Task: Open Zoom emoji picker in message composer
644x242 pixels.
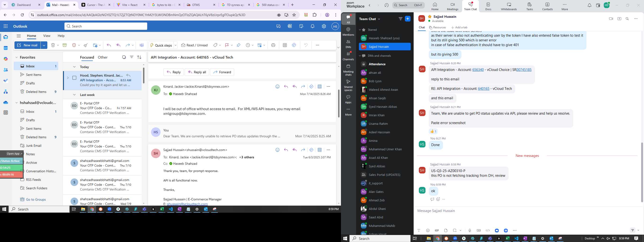Action: pos(428,230)
